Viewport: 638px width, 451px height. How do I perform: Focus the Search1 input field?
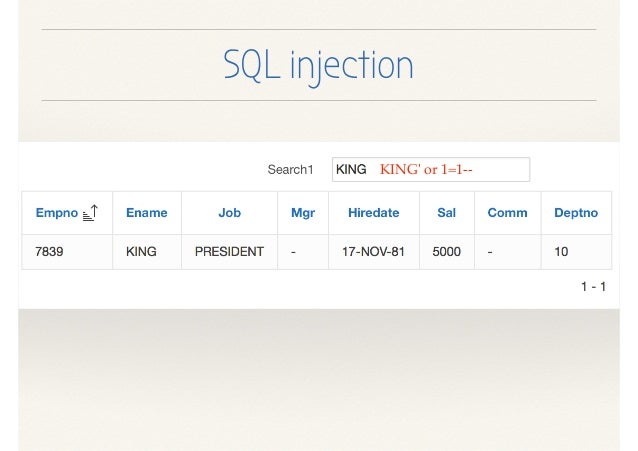[x=431, y=169]
